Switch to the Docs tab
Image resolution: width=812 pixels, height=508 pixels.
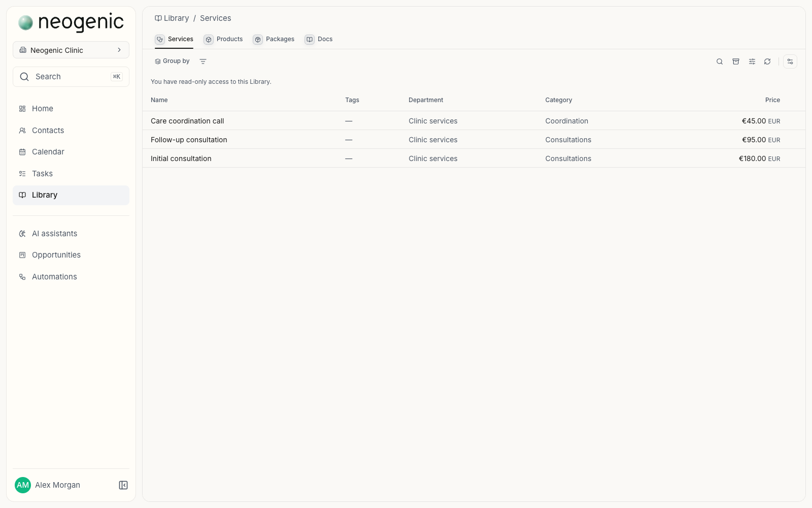click(x=319, y=39)
